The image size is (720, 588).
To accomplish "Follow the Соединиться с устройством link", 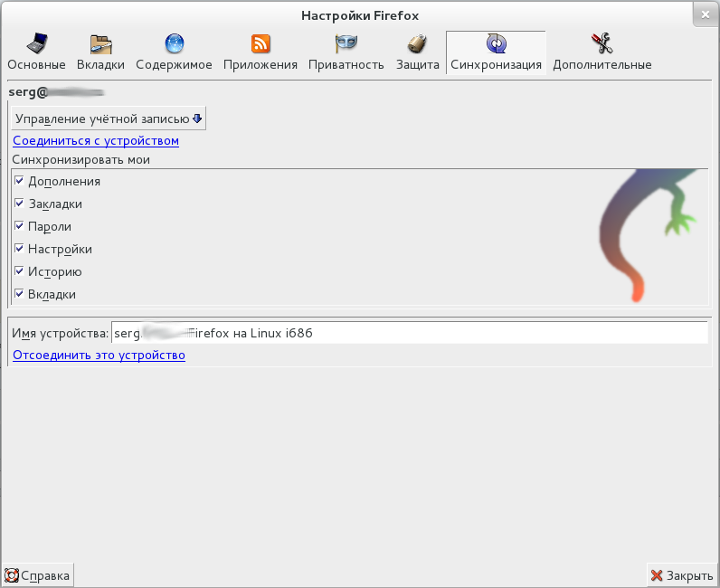I will pyautogui.click(x=96, y=140).
